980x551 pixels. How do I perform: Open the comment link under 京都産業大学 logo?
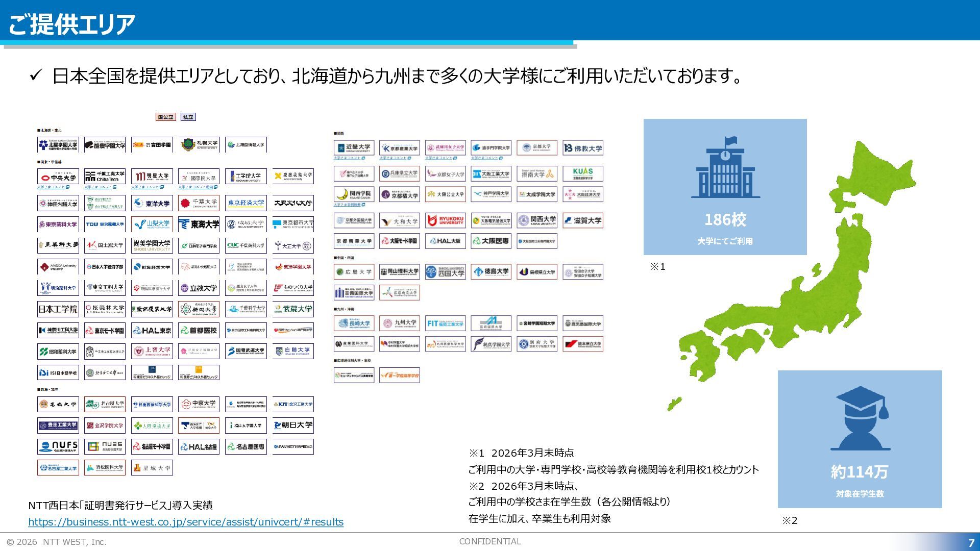point(395,158)
